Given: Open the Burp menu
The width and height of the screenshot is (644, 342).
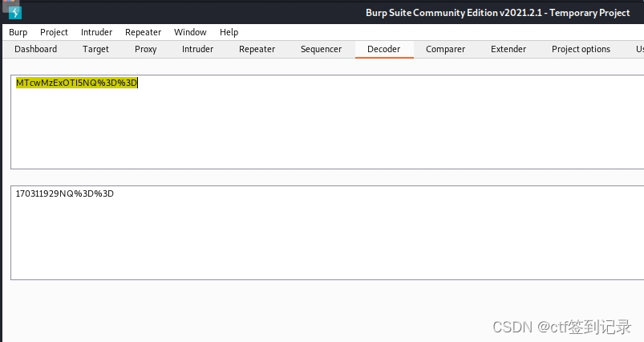Looking at the screenshot, I should (x=18, y=32).
